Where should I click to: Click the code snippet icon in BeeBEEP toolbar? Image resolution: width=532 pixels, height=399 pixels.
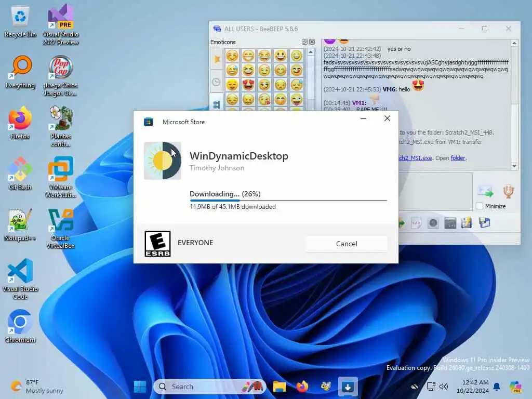point(416,223)
